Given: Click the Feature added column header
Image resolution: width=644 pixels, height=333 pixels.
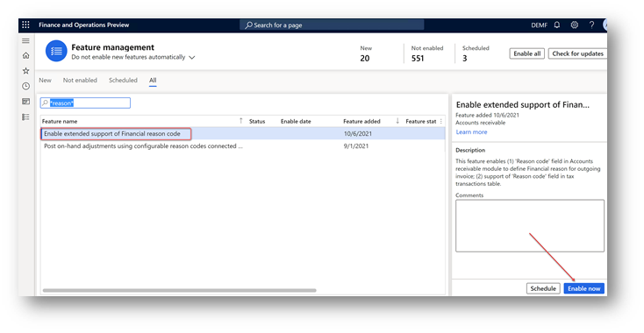Looking at the screenshot, I should point(361,122).
